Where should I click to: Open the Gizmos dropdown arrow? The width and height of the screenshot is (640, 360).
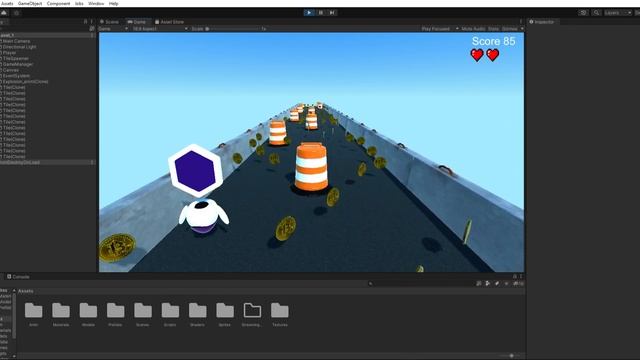[522, 29]
